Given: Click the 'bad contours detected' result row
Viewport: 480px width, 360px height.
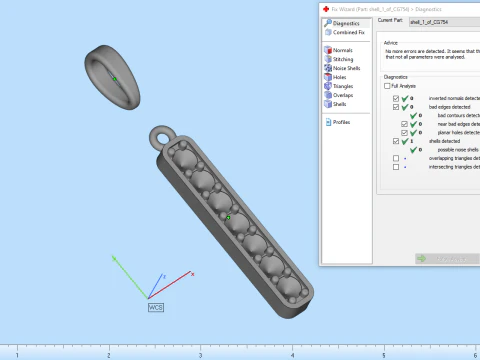Looking at the screenshot, I should tap(445, 115).
